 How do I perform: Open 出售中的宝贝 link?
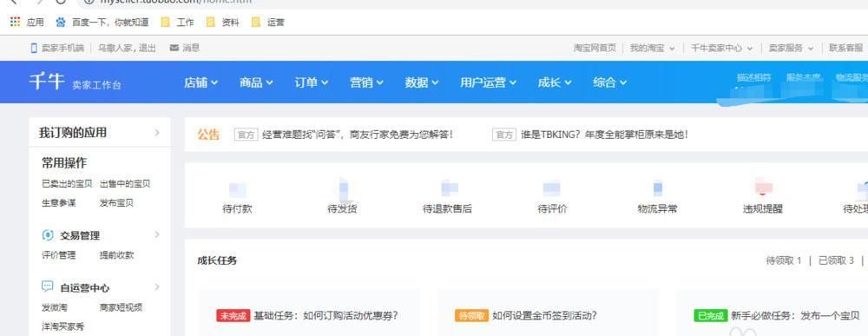coord(125,184)
